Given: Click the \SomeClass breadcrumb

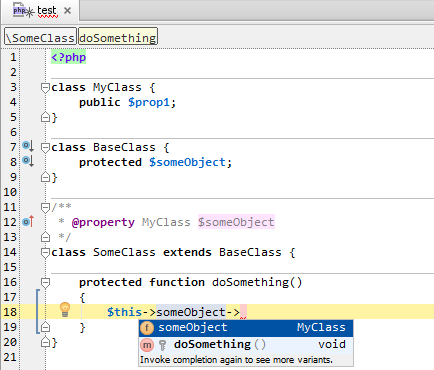Looking at the screenshot, I should [40, 37].
